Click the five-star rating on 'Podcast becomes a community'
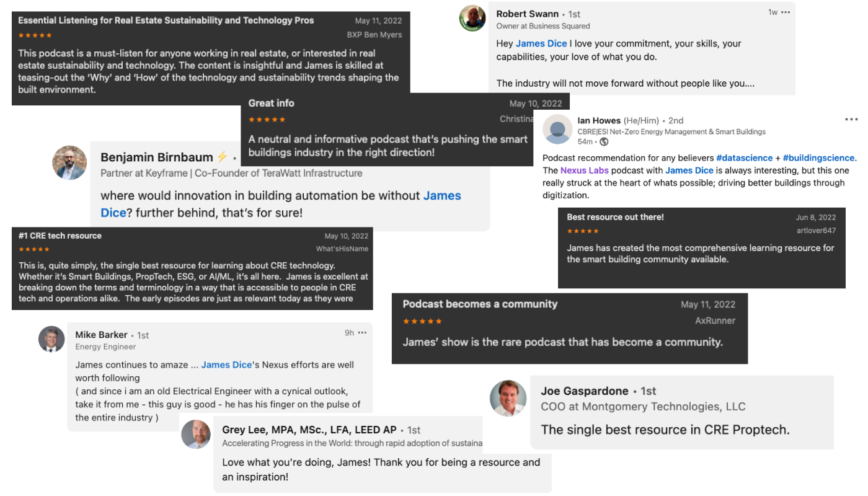Image resolution: width=868 pixels, height=496 pixels. click(x=422, y=321)
